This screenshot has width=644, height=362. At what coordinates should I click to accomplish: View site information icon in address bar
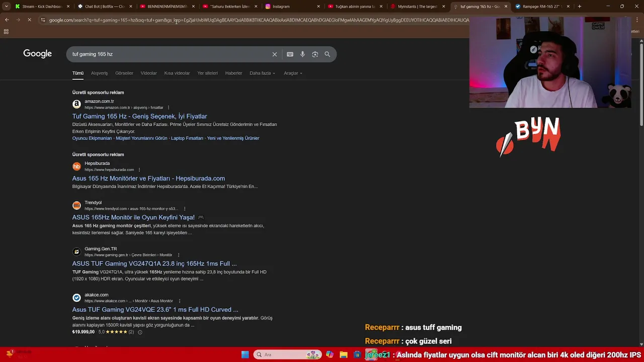tap(43, 20)
